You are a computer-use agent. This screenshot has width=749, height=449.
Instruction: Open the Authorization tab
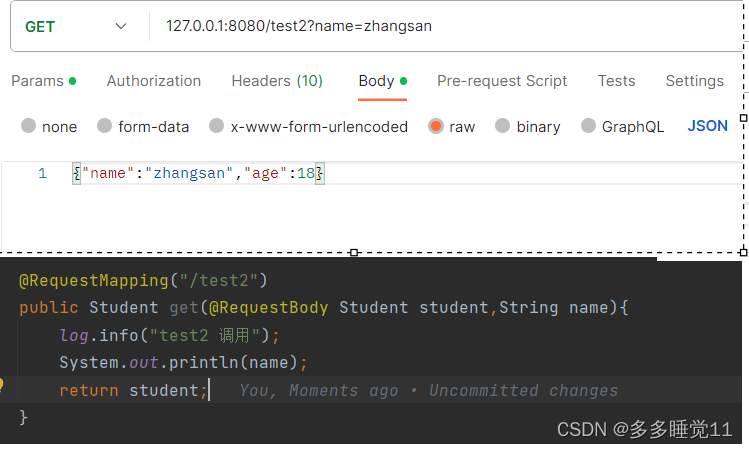154,81
